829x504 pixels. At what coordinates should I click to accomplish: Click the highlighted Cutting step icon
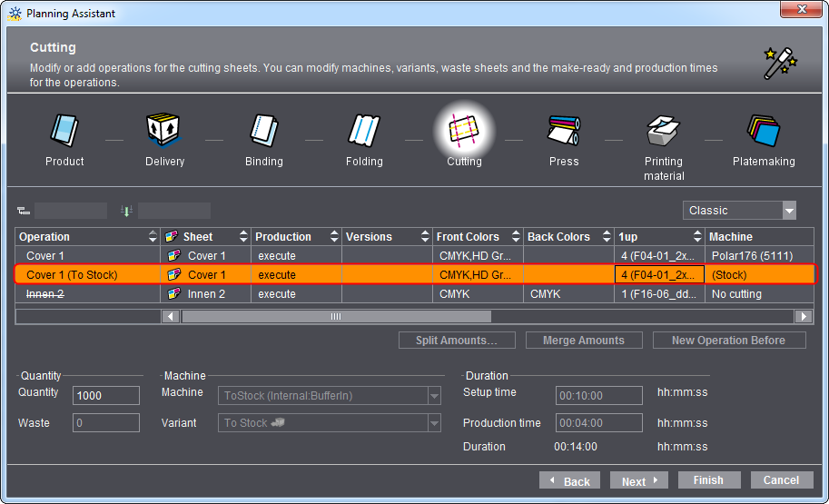tap(464, 132)
